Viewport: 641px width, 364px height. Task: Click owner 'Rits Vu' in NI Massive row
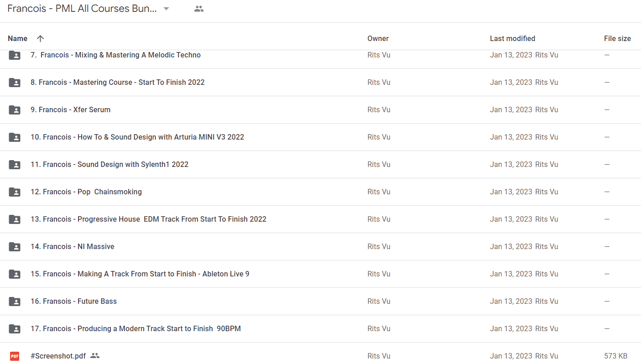[379, 246]
